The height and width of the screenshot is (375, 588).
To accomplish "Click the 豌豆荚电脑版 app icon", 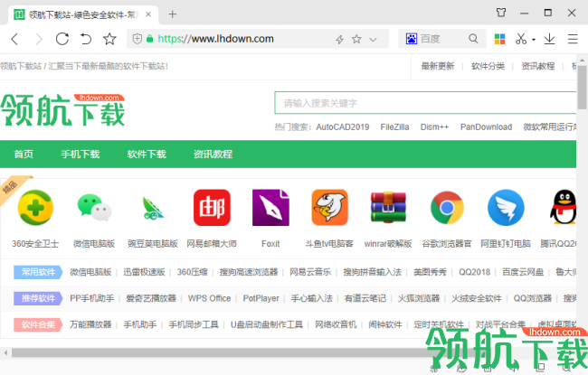I will 153,208.
